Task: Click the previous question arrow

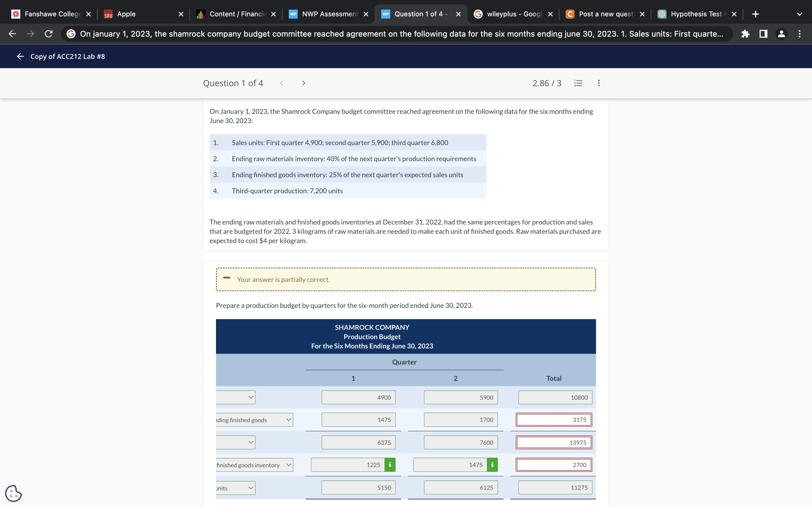Action: [281, 82]
